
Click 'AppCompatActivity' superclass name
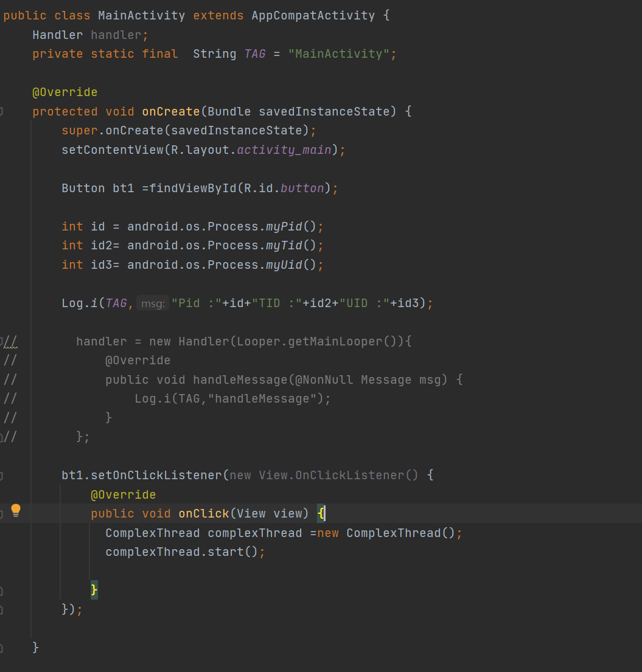pyautogui.click(x=313, y=15)
